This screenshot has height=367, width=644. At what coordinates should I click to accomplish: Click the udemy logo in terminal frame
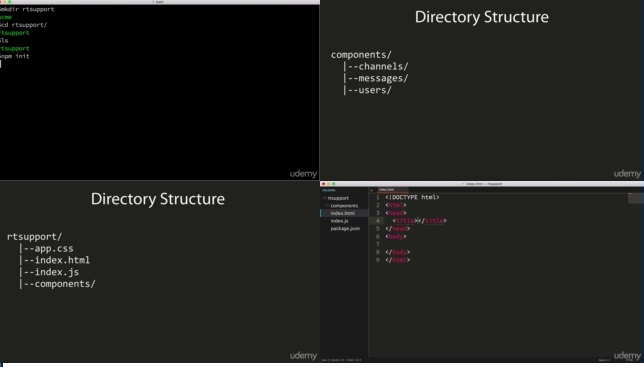303,174
